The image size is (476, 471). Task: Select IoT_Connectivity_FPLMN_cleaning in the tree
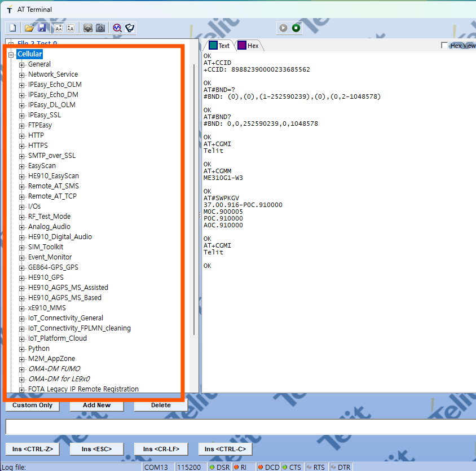coord(80,328)
